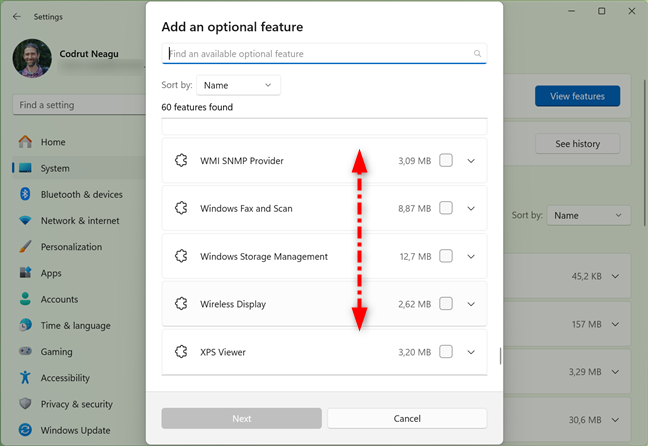This screenshot has height=446, width=648.
Task: Click the Accessibility figure icon
Action: pyautogui.click(x=25, y=377)
